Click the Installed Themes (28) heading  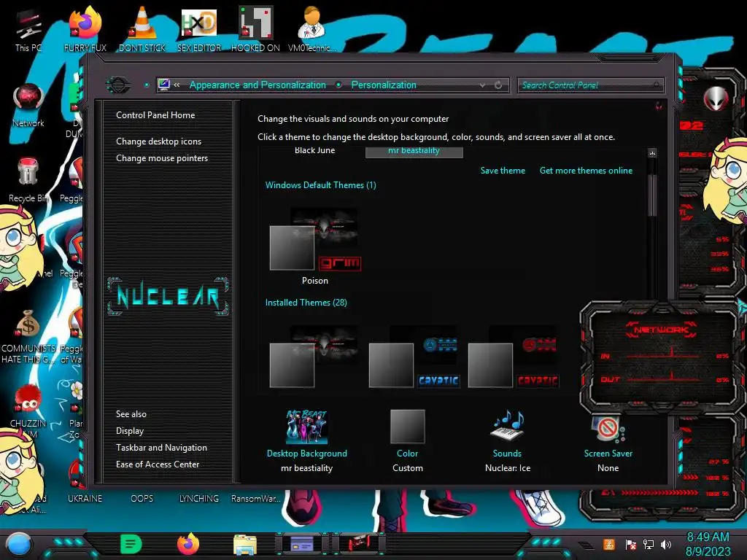coord(306,303)
